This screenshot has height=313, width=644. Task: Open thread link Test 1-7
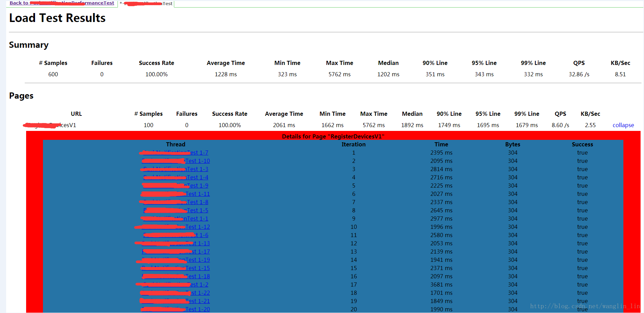pyautogui.click(x=176, y=153)
